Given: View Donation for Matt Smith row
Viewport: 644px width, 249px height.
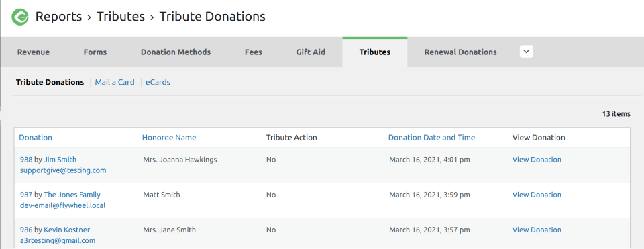Looking at the screenshot, I should 537,195.
